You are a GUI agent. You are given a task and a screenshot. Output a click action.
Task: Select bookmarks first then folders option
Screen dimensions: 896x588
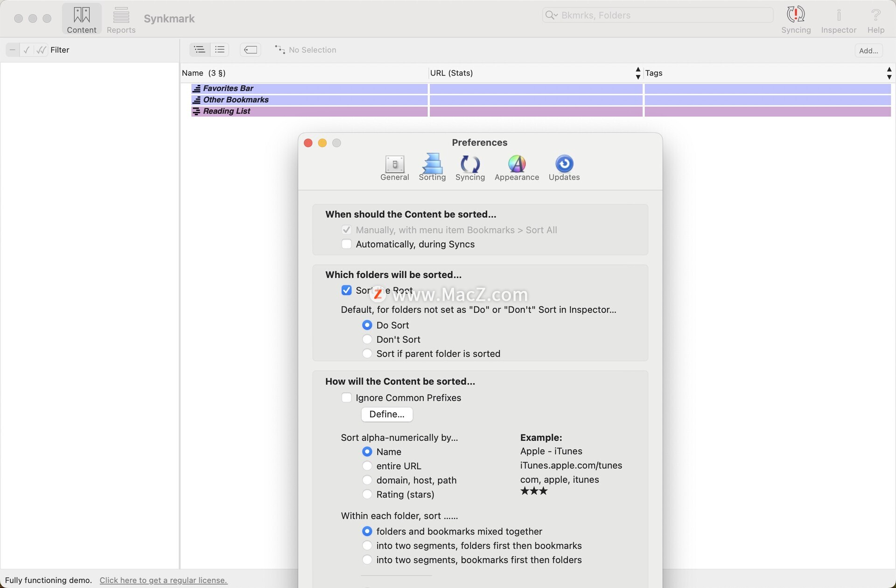367,560
